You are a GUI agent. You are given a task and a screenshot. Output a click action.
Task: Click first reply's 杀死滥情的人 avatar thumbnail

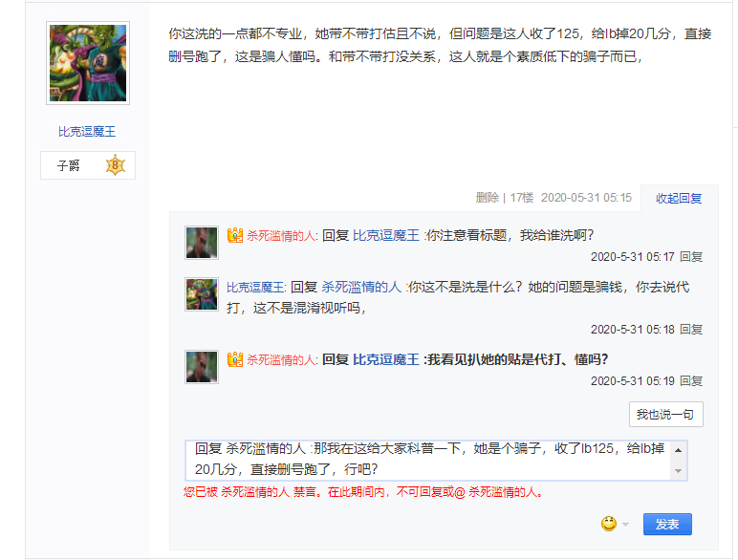[202, 243]
